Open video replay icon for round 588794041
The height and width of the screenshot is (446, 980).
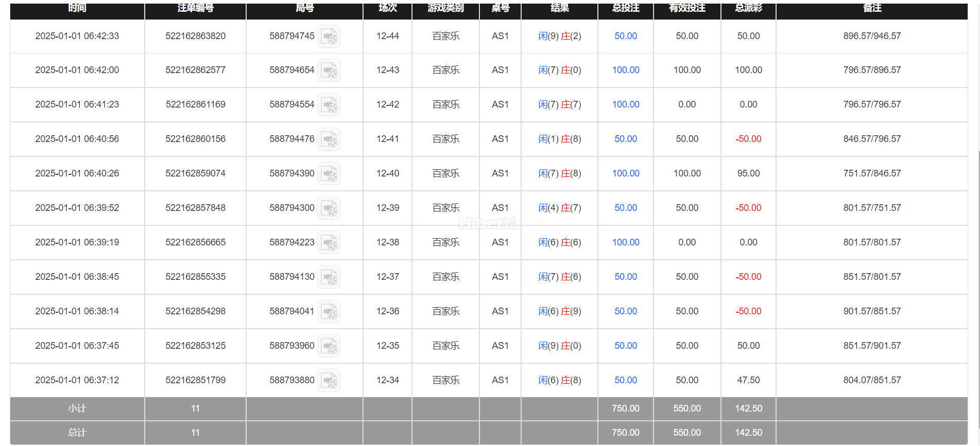tap(329, 312)
